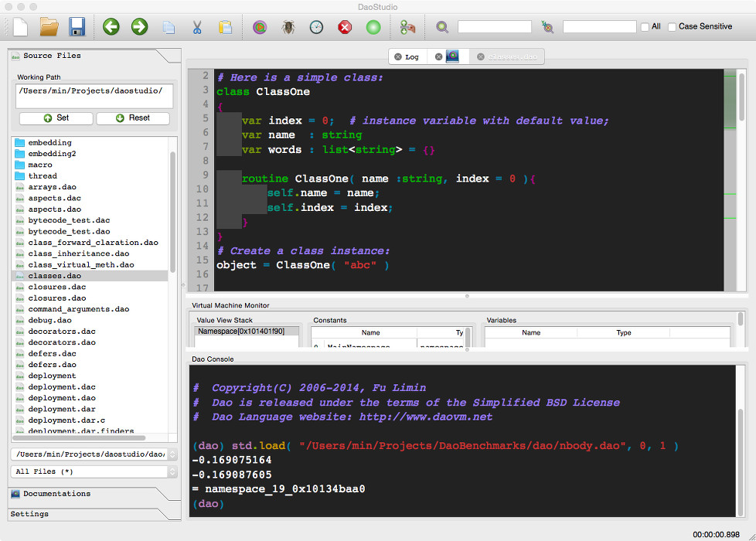Create a new file with blank page icon
Screen dimensions: 756x541
[20, 26]
